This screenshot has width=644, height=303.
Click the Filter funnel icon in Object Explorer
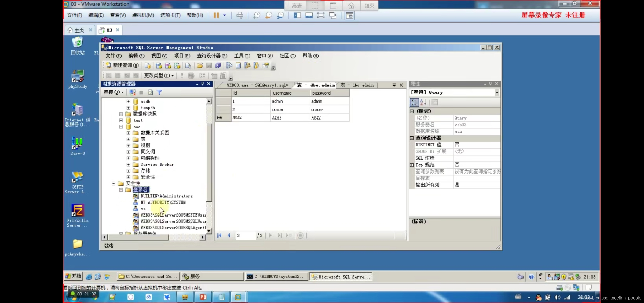(x=159, y=92)
